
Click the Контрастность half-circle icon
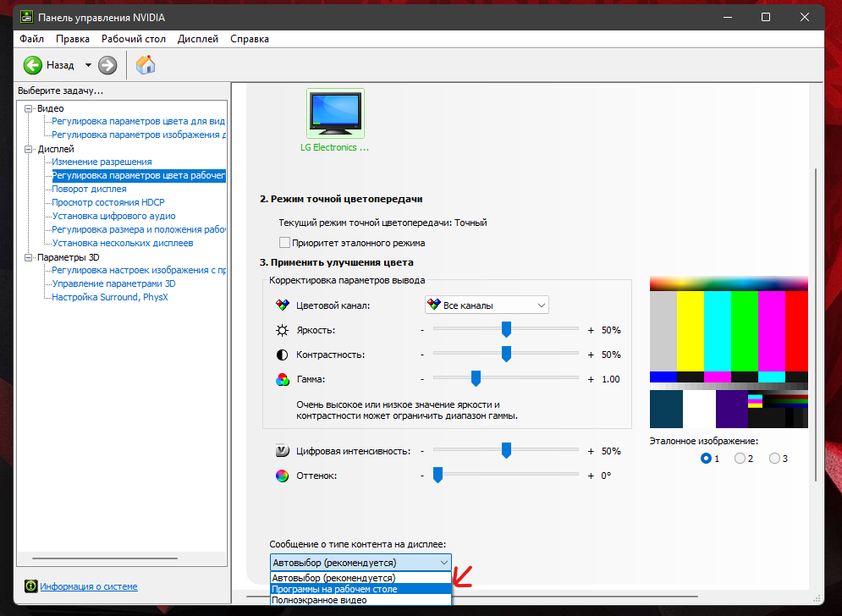click(282, 355)
